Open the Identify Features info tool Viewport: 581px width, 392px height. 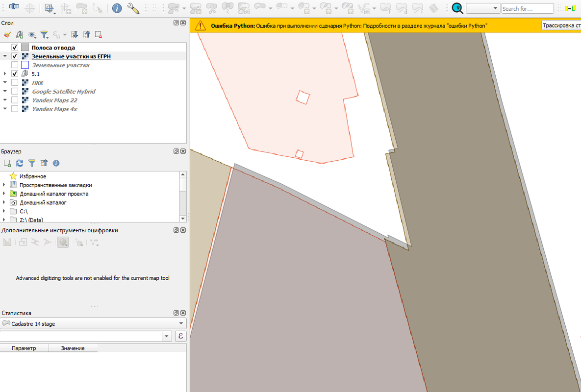(117, 8)
